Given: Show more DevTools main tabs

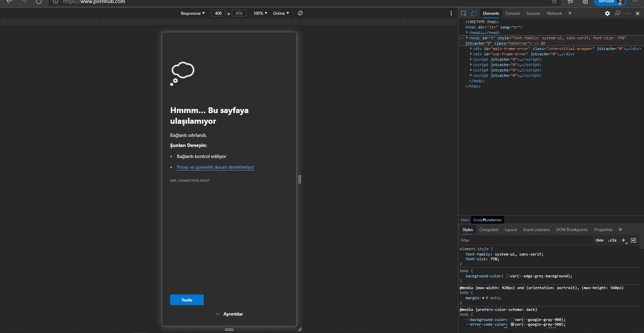Looking at the screenshot, I should pos(570,13).
